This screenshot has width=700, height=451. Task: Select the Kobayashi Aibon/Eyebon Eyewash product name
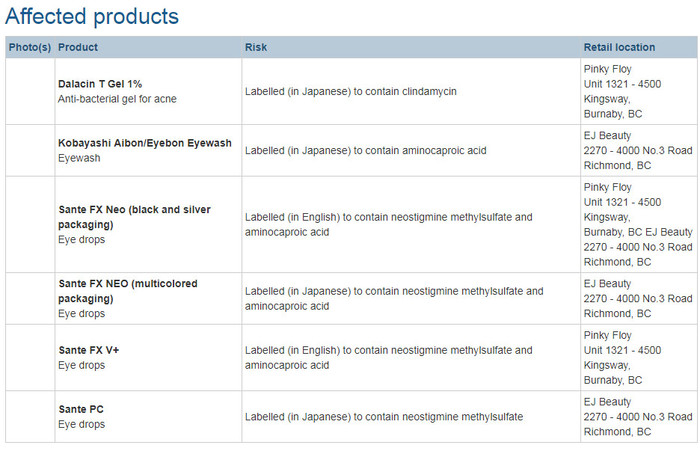[x=145, y=143]
